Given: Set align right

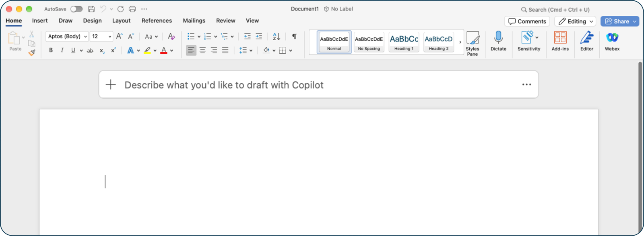Looking at the screenshot, I should pos(214,50).
